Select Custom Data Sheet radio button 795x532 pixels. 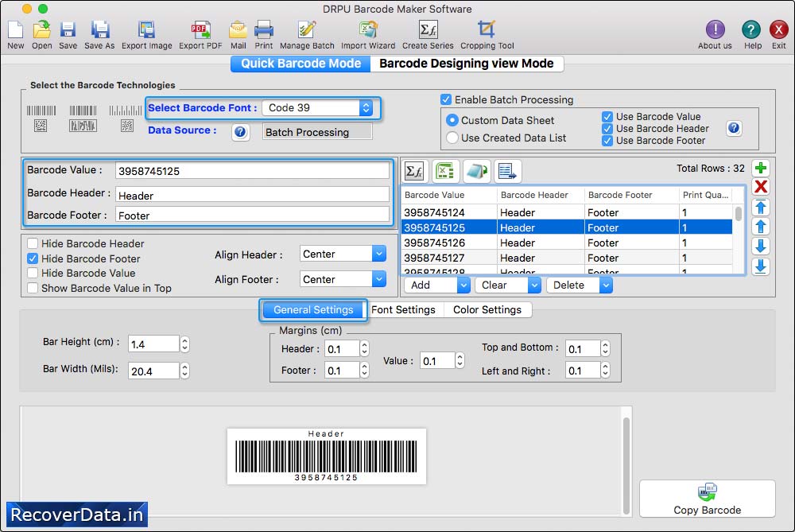(x=452, y=121)
